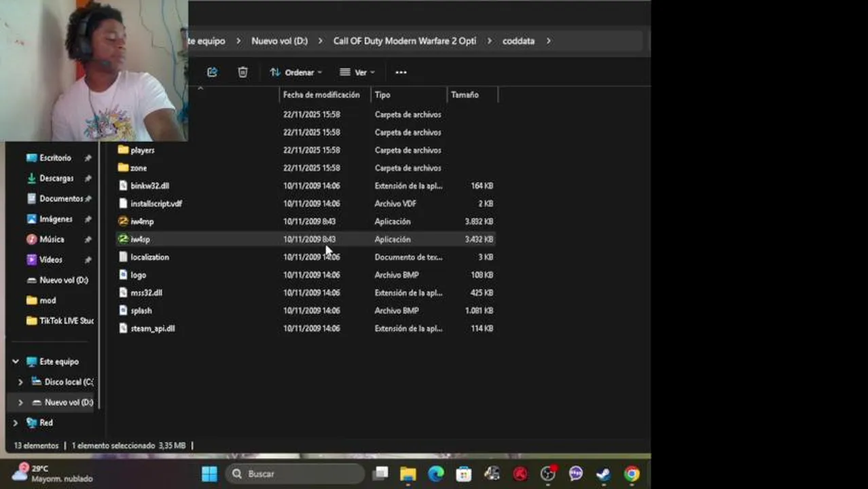The image size is (868, 489).
Task: Open the Ver view dropdown
Action: (x=357, y=72)
